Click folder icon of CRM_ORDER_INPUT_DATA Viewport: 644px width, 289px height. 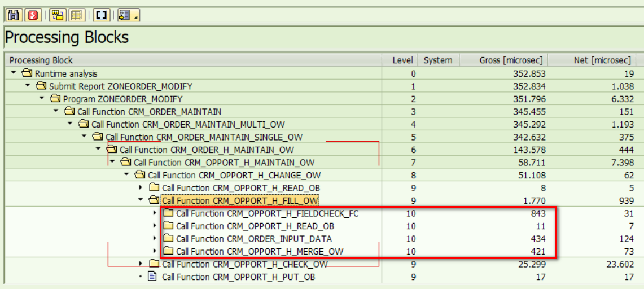click(x=168, y=239)
